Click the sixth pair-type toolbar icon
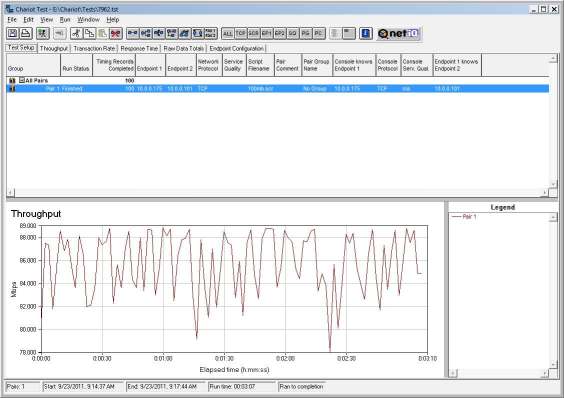Image resolution: width=564 pixels, height=398 pixels. [197, 33]
